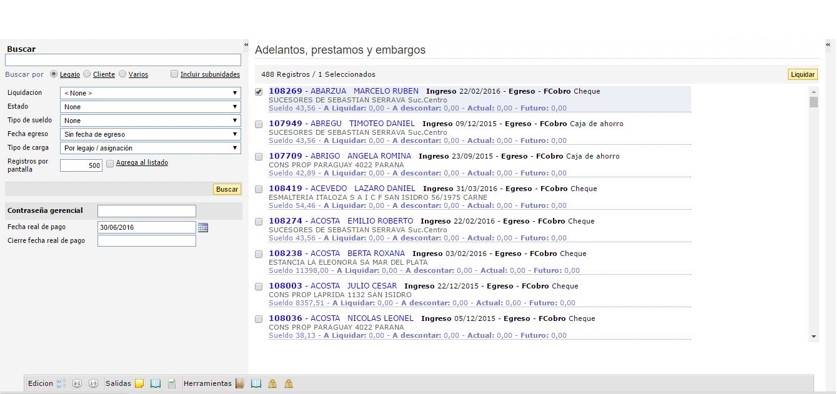Focus the Buscar search text field
The image size is (837, 394).
[x=123, y=60]
